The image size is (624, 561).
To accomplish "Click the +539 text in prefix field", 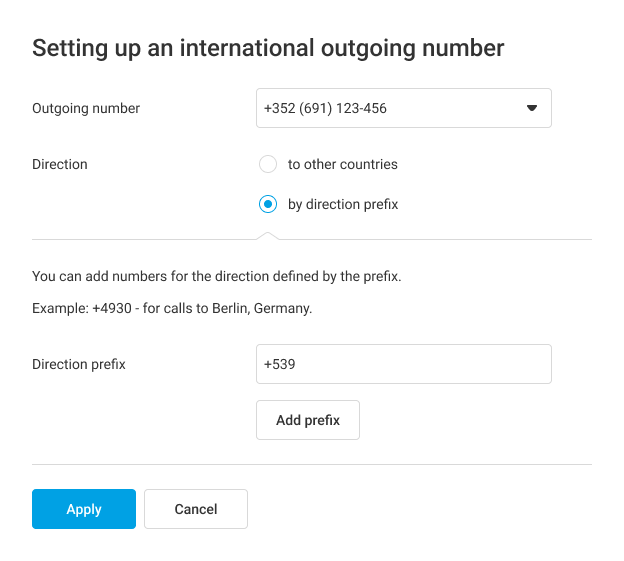I will tap(280, 364).
